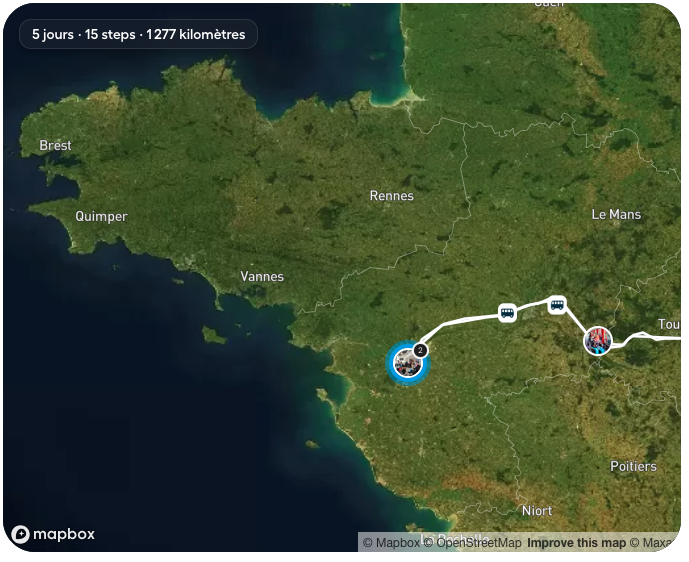Click the Mapbox logo
The image size is (689, 562).
click(53, 534)
